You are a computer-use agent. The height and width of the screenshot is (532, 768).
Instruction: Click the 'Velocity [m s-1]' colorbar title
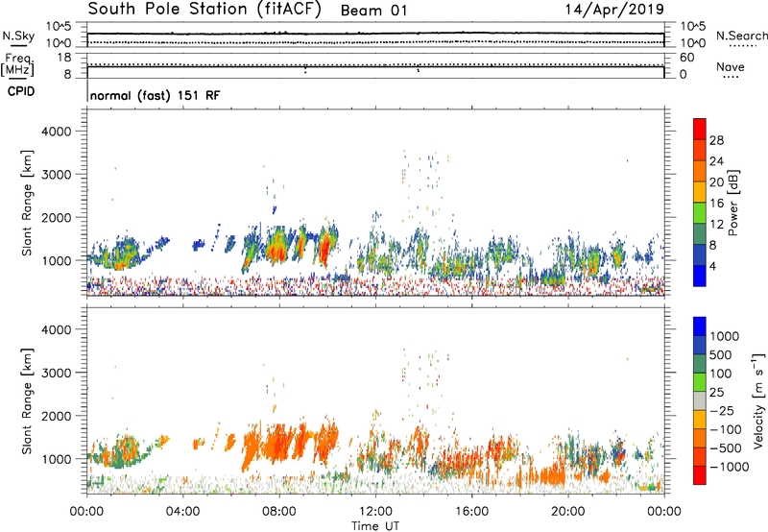pyautogui.click(x=758, y=400)
